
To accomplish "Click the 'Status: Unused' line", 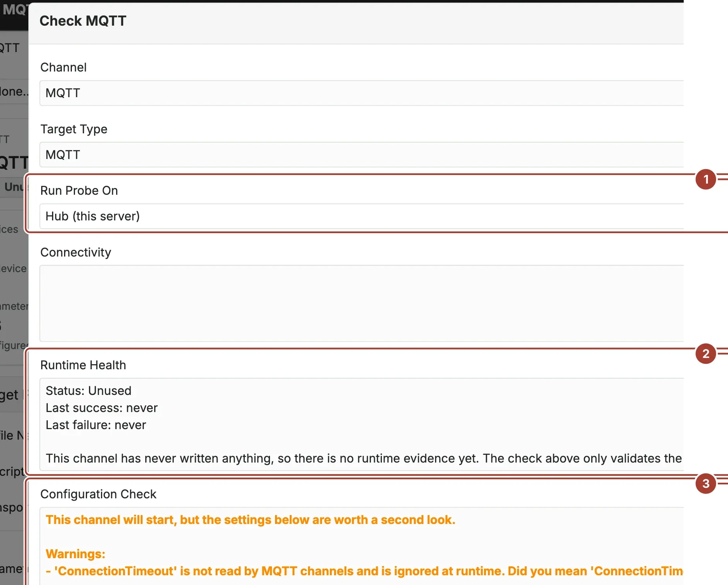I will pos(89,391).
